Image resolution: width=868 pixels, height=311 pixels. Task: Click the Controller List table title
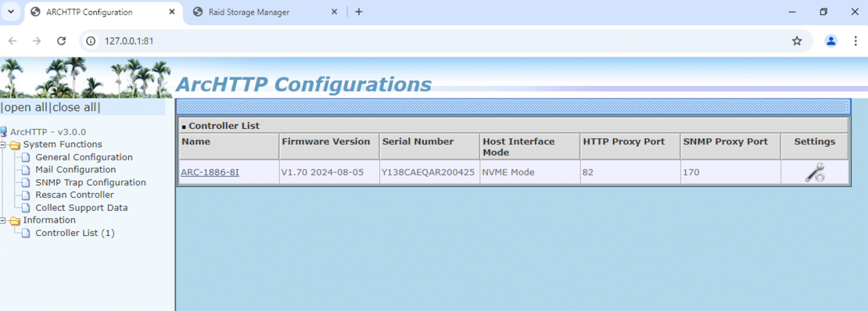[224, 126]
